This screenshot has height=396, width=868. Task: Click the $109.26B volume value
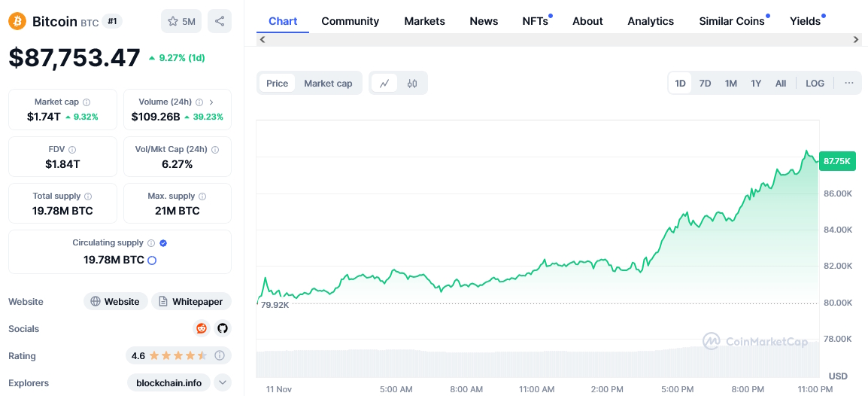(x=156, y=117)
